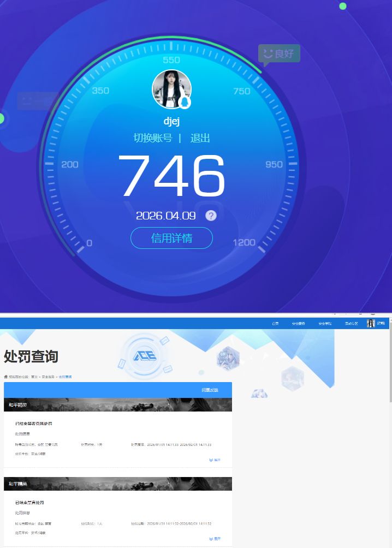Click the penalty period ending 2026/02/01 14:11:33
The image size is (392, 548).
point(171,444)
